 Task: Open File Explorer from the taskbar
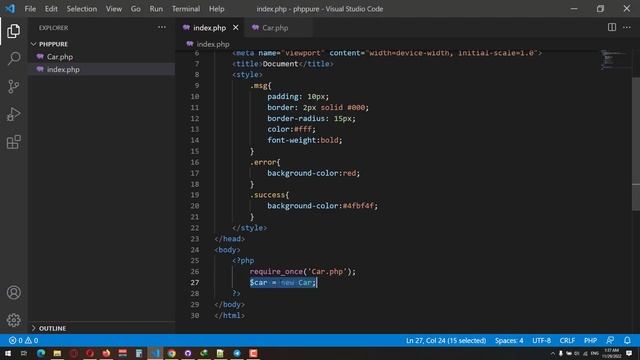[57, 353]
